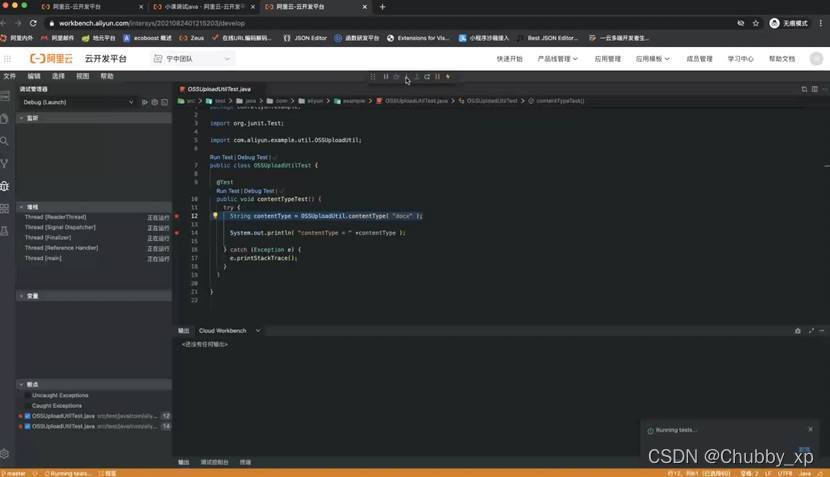Image resolution: width=830 pixels, height=477 pixels.
Task: Start debugging with the green play icon
Action: tap(145, 102)
